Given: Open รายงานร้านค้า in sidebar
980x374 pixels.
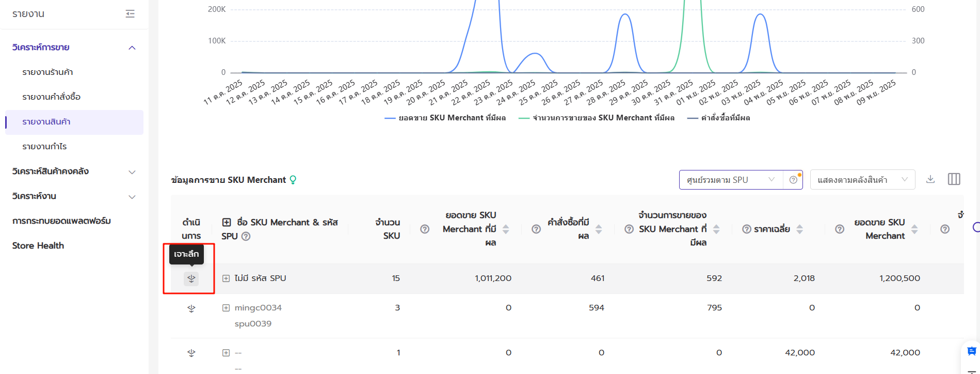Looking at the screenshot, I should pos(47,72).
